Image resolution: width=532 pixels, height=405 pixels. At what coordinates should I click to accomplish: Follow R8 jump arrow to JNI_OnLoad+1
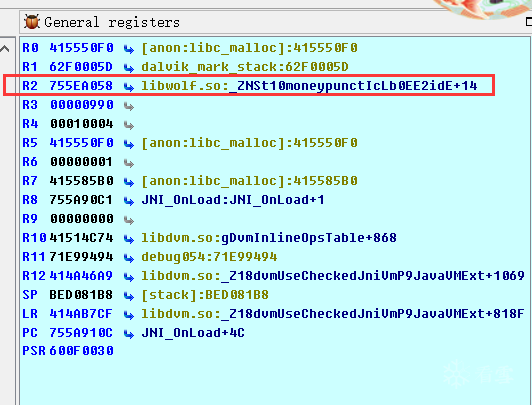point(129,201)
